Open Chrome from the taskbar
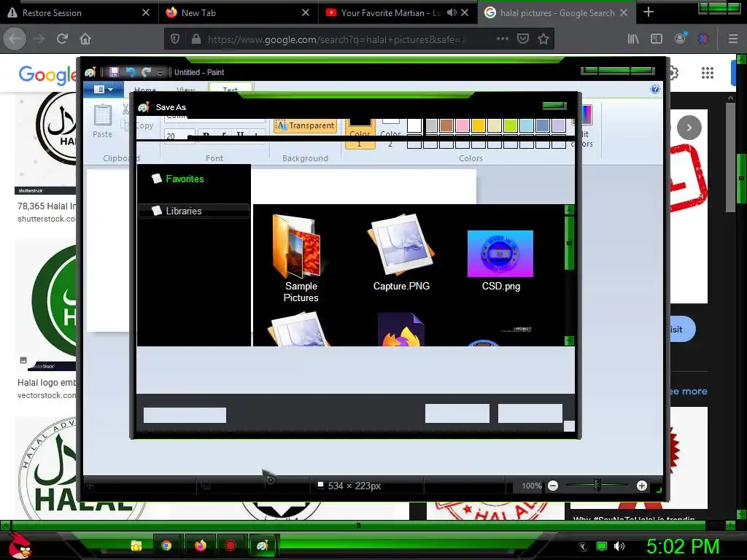747x560 pixels. (x=166, y=545)
